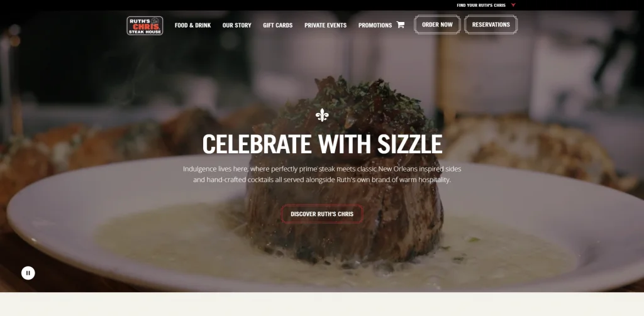This screenshot has height=316, width=644.
Task: Click the Celebrate With Sizzle headline
Action: 322,144
